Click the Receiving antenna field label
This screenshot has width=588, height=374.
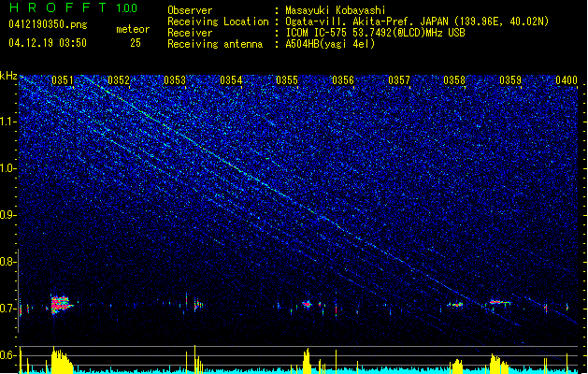pyautogui.click(x=215, y=44)
